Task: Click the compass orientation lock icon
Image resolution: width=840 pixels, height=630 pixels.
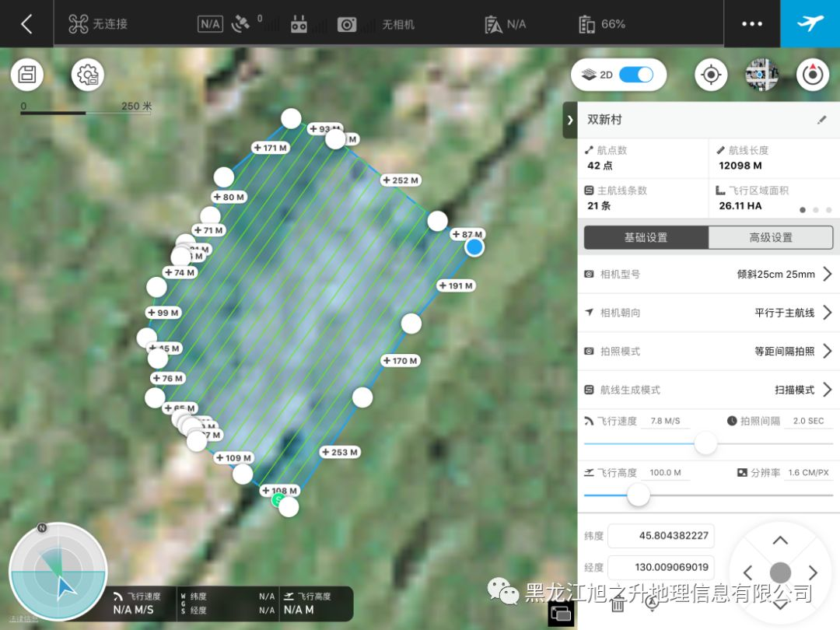Action: point(813,75)
